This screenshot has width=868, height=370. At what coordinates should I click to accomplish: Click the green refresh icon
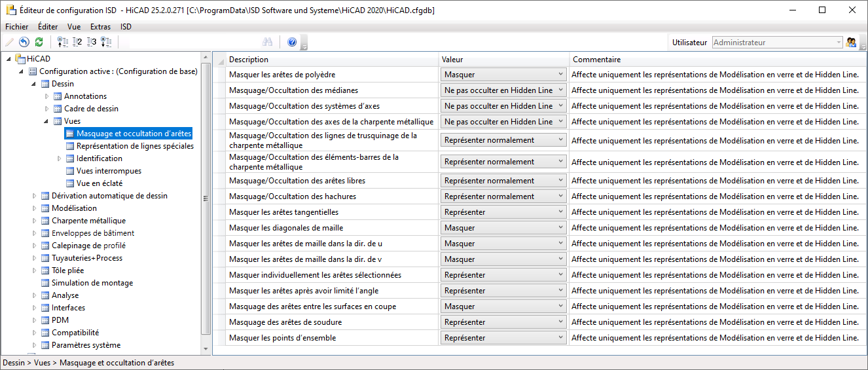tap(39, 42)
